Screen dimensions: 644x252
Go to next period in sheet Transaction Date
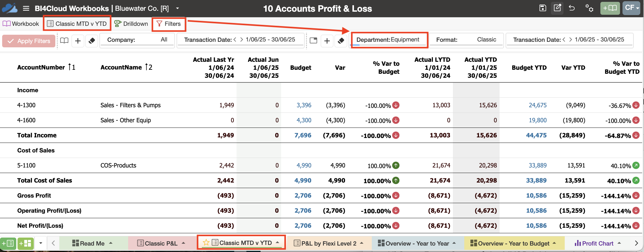(x=571, y=40)
